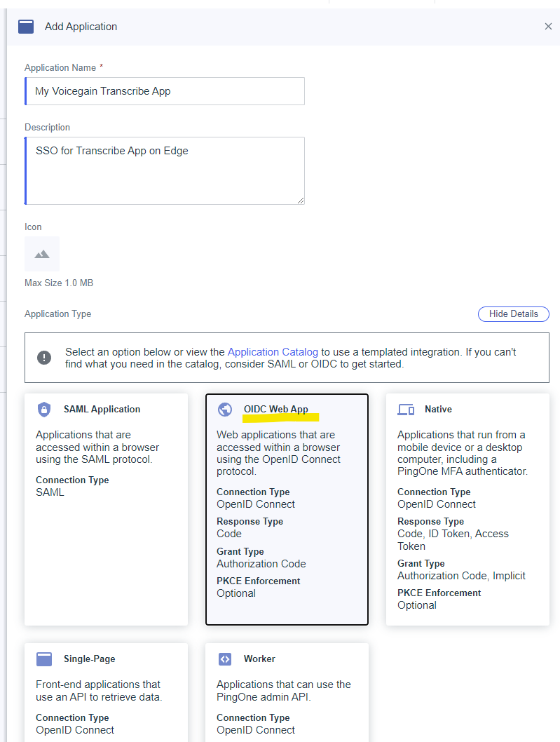Click OIDC card's 'Optional' PKCE value
Viewport: 560px width, 742px height.
coord(236,593)
